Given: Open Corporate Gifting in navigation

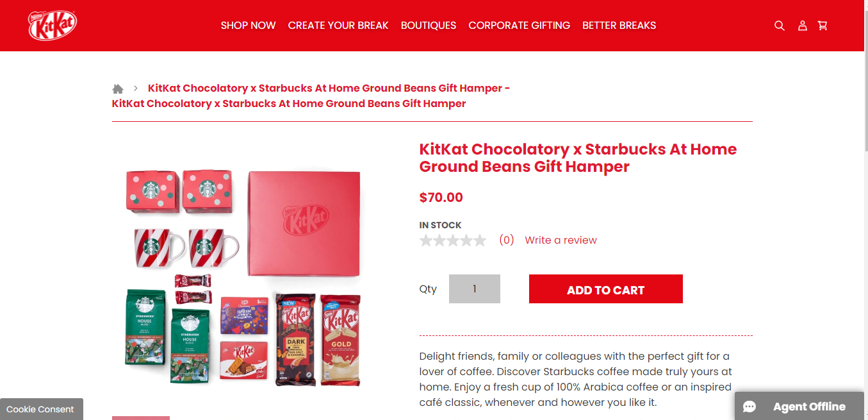Looking at the screenshot, I should [519, 26].
